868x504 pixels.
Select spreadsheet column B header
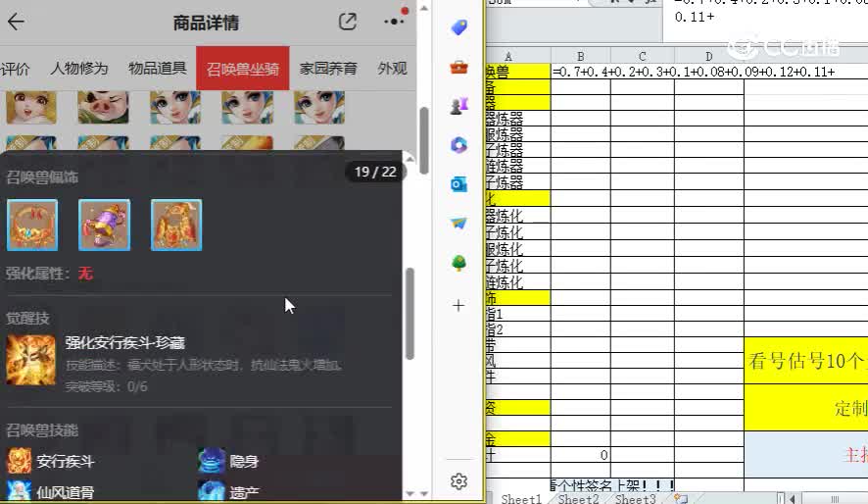tap(581, 56)
